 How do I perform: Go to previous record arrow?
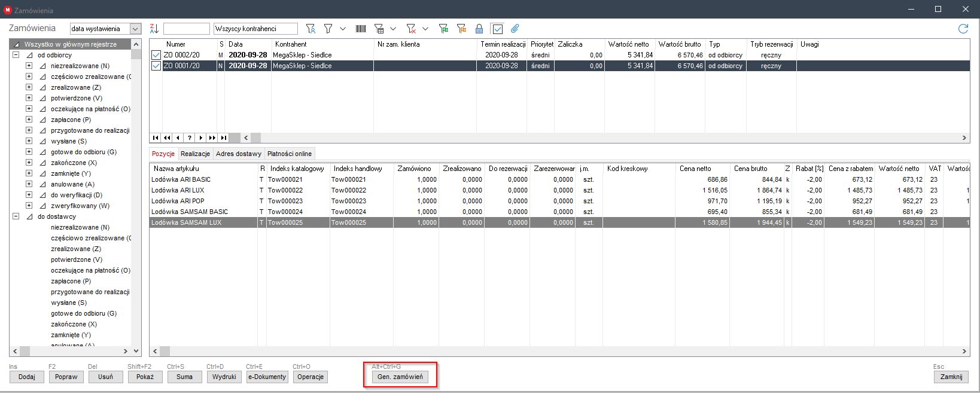(x=178, y=138)
